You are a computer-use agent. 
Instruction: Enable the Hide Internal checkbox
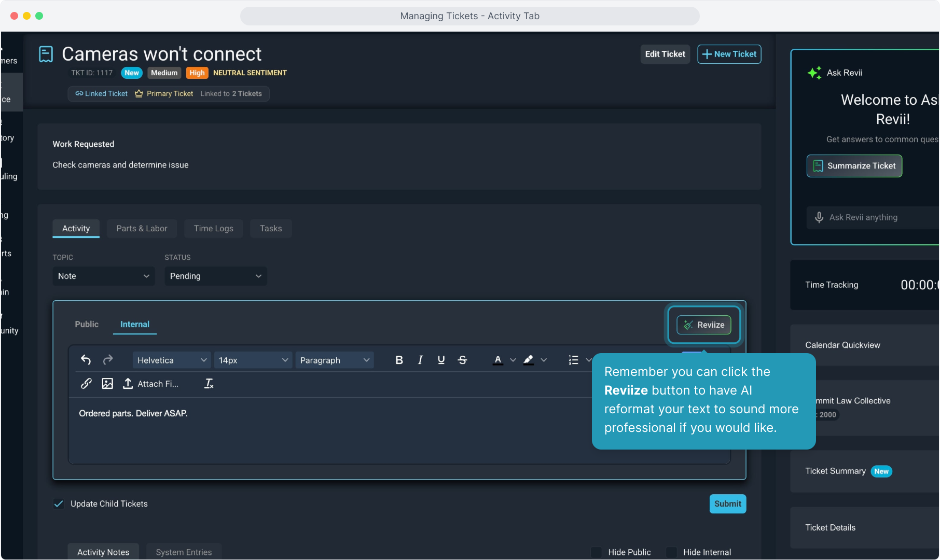pos(672,552)
